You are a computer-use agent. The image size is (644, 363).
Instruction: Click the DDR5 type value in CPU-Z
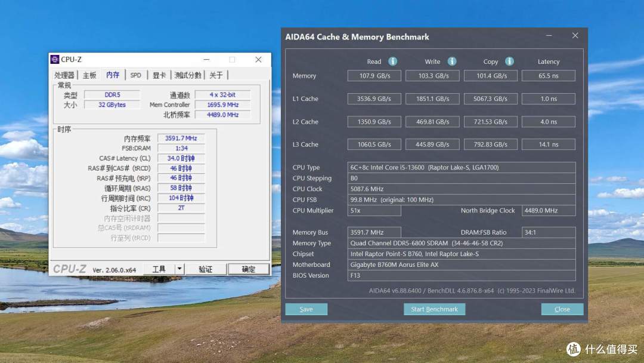point(112,94)
